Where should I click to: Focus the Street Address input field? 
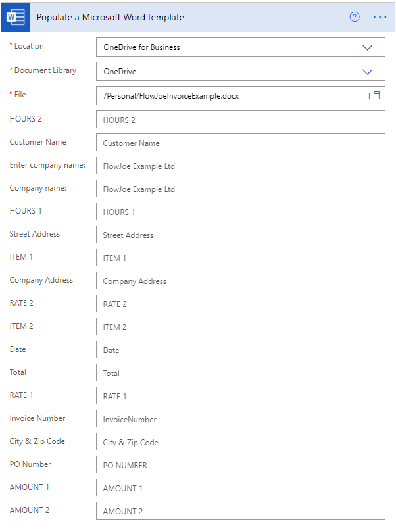(240, 235)
